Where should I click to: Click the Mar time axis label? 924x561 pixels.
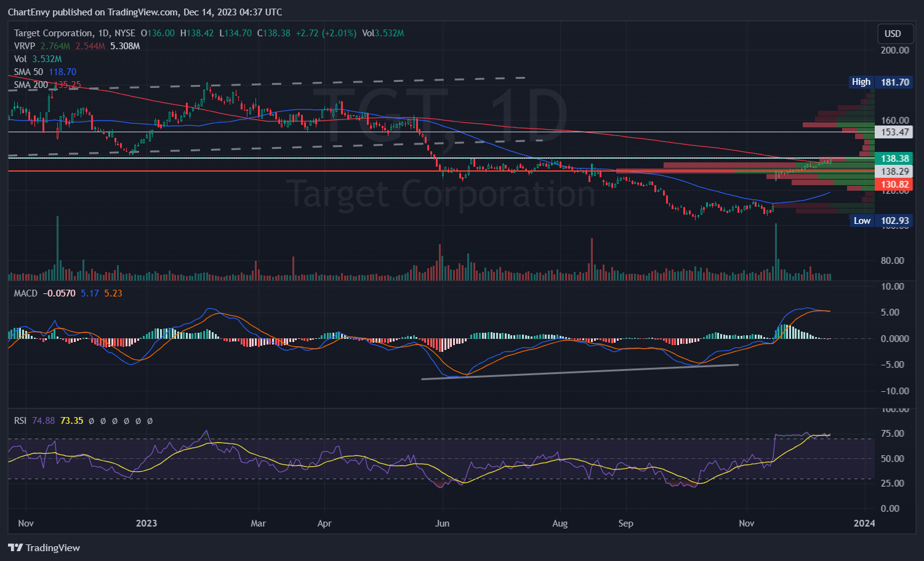pos(259,523)
